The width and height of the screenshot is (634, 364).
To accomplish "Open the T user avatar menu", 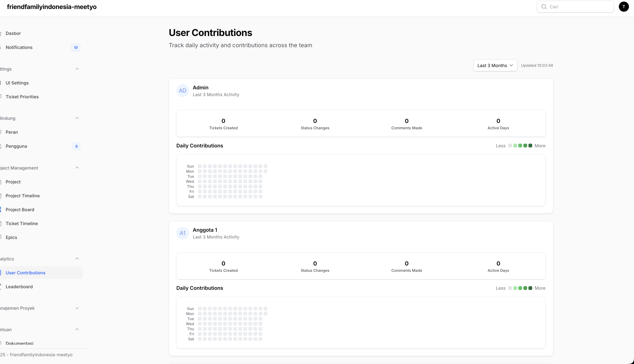I will (624, 7).
